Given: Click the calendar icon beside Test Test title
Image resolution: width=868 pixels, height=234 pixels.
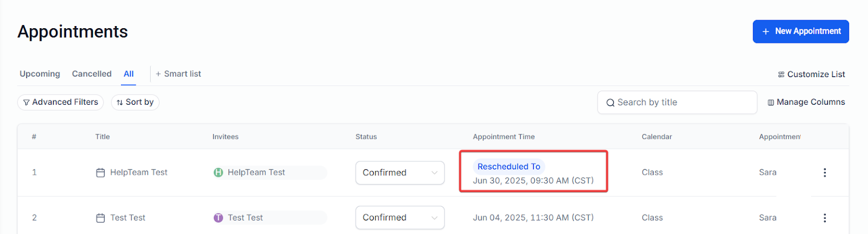Looking at the screenshot, I should 100,218.
